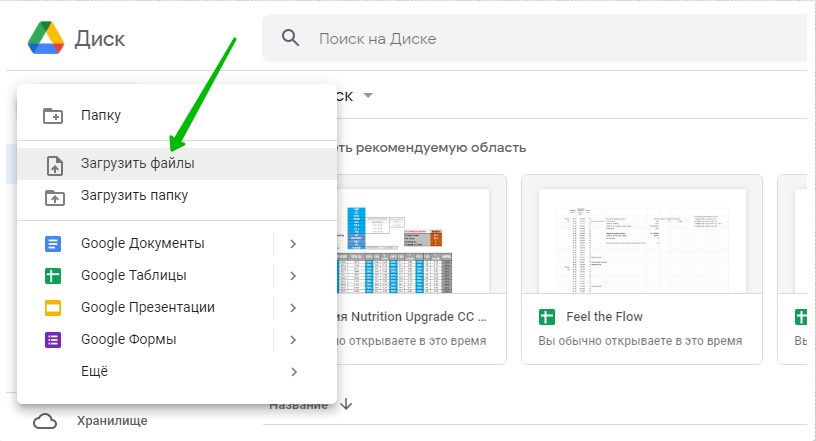Expand Google Документы submenu arrow

click(294, 244)
